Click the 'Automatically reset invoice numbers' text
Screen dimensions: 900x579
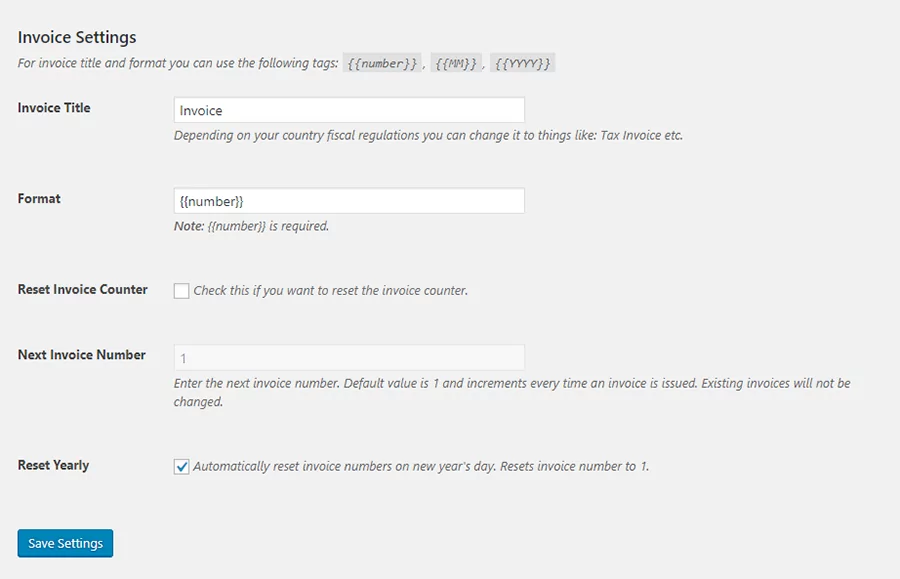pos(421,466)
